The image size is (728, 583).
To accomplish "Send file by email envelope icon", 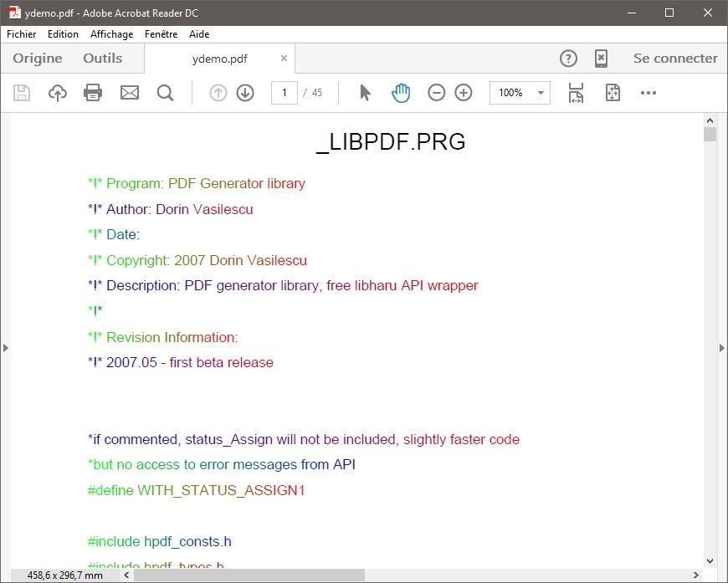I will tap(130, 93).
